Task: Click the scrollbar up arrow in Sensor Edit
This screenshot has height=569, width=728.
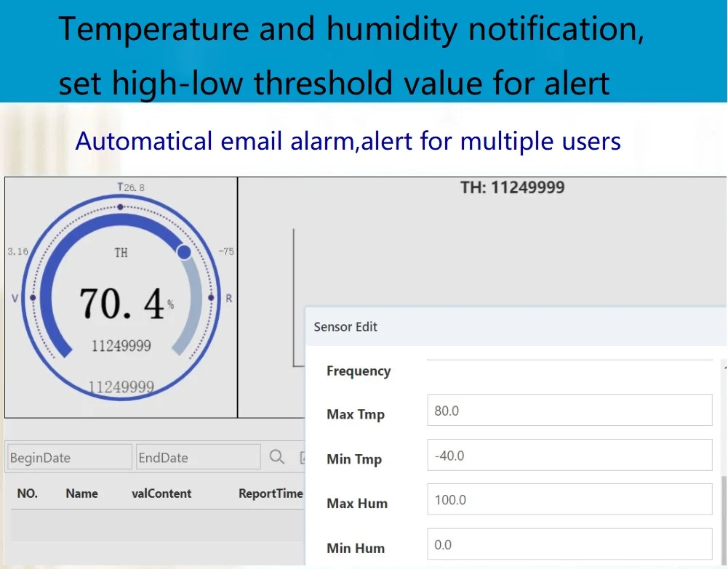Action: point(722,368)
